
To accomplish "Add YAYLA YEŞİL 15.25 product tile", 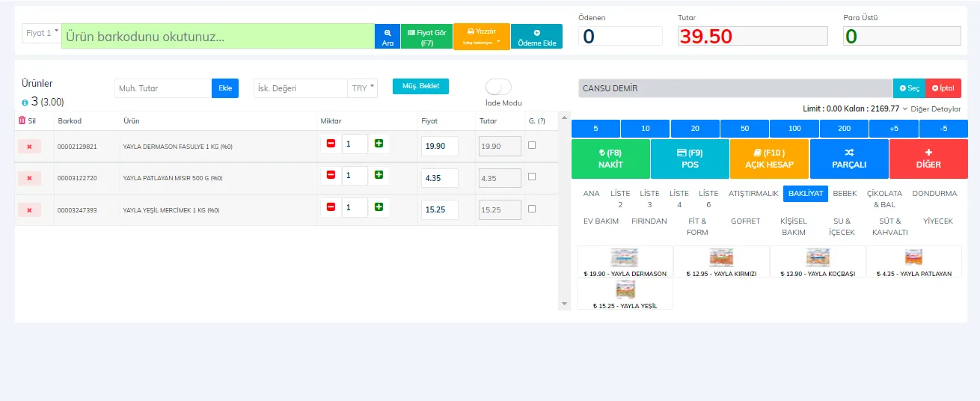I will 625,294.
